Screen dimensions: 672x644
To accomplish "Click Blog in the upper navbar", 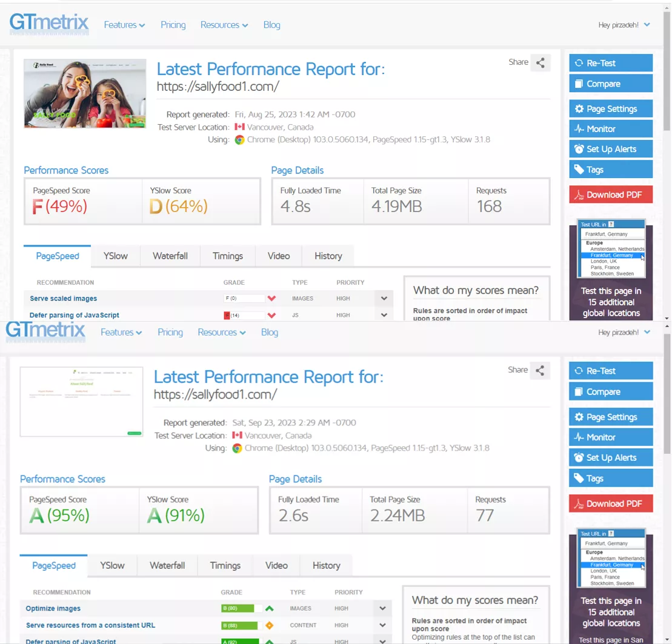I will click(x=271, y=25).
